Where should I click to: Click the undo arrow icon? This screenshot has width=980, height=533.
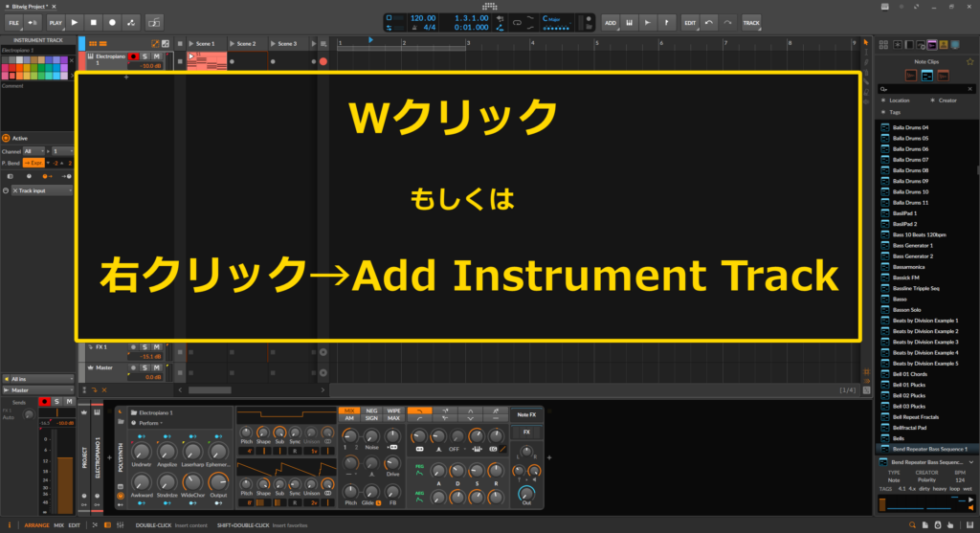[x=709, y=23]
